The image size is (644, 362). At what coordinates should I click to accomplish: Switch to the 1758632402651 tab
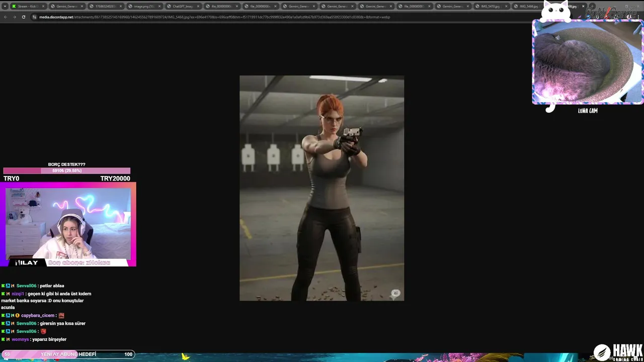[x=105, y=7]
